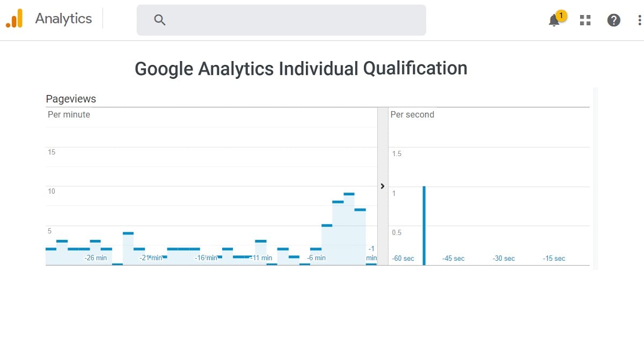
Task: Click inside the search input field
Action: click(x=281, y=20)
